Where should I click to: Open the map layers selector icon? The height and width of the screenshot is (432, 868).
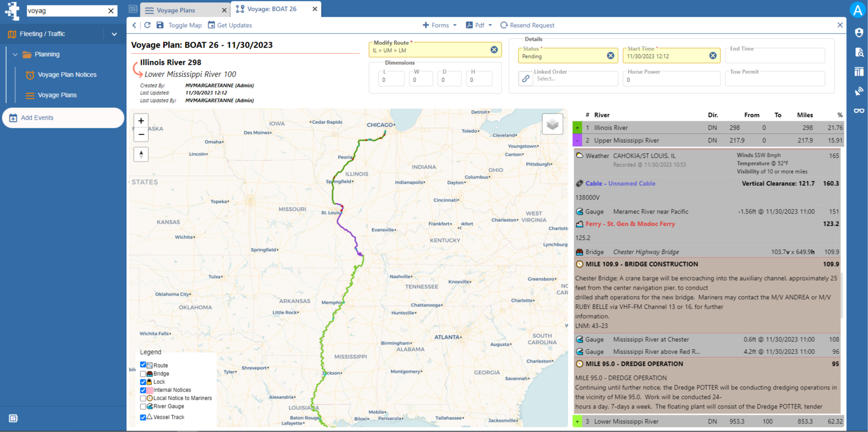552,124
